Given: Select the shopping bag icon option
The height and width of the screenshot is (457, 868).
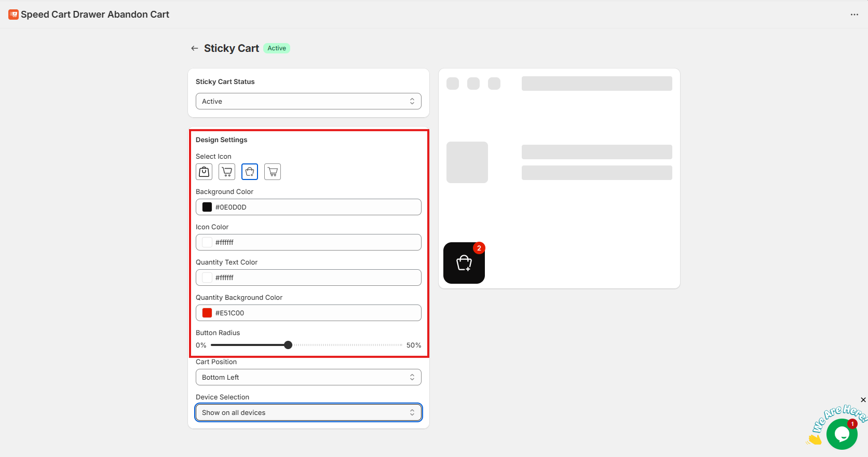Looking at the screenshot, I should click(204, 172).
